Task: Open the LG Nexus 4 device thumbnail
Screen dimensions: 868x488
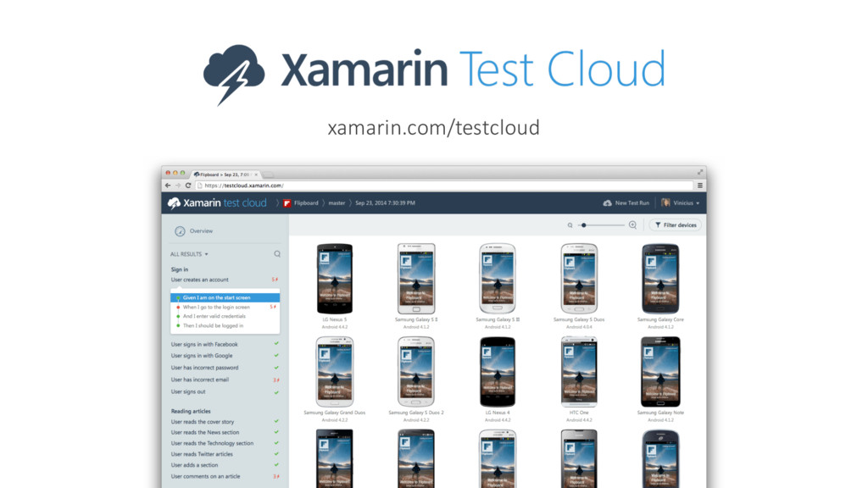Action: click(497, 372)
